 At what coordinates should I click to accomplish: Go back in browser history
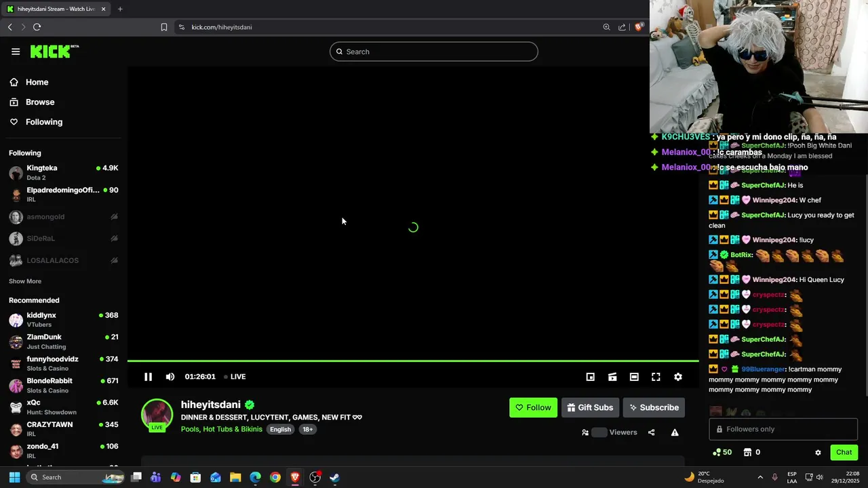tap(9, 27)
